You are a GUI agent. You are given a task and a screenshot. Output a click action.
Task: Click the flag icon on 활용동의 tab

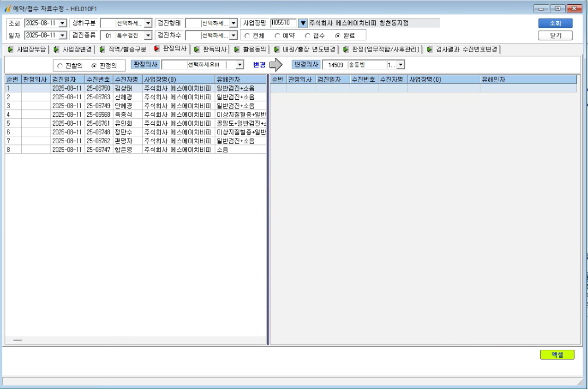pos(236,49)
